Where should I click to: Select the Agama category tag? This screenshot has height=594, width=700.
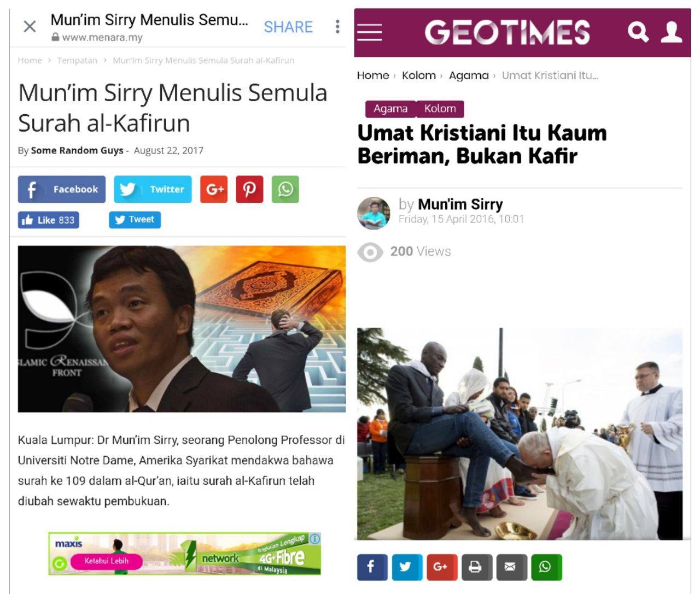click(390, 109)
